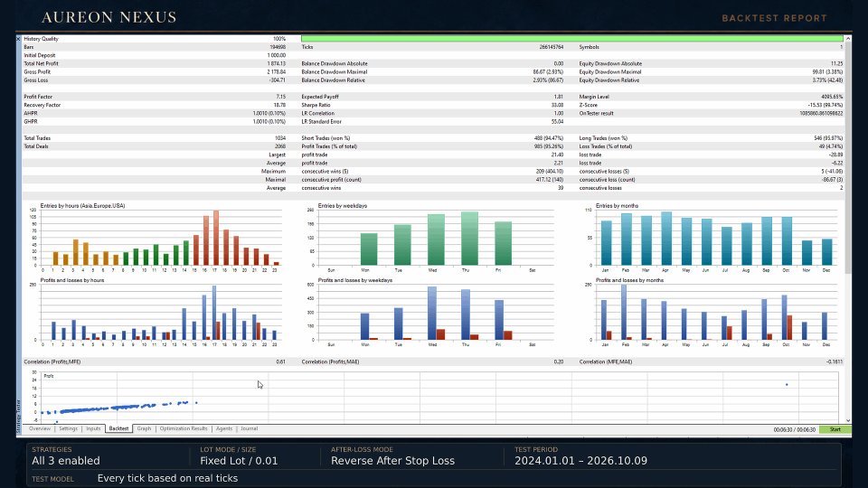The image size is (868, 488).
Task: Click the Long Trades (won %) label
Action: 603,138
